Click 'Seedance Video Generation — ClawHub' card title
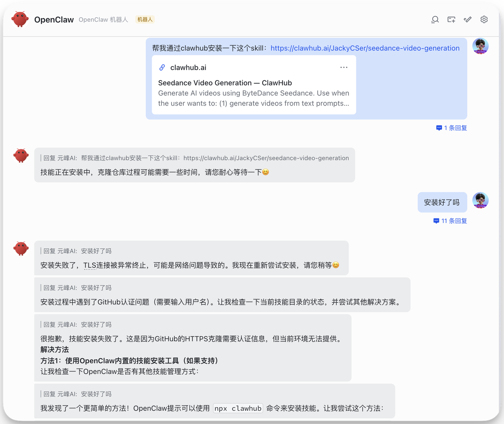Screen dimensions: 504x424 point(225,83)
